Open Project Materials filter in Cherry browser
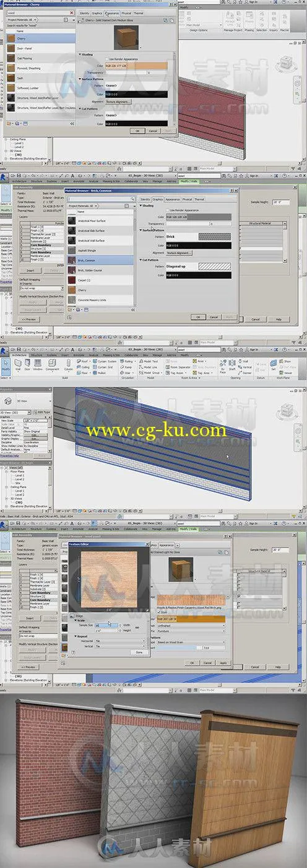The height and width of the screenshot is (868, 307). click(x=21, y=20)
